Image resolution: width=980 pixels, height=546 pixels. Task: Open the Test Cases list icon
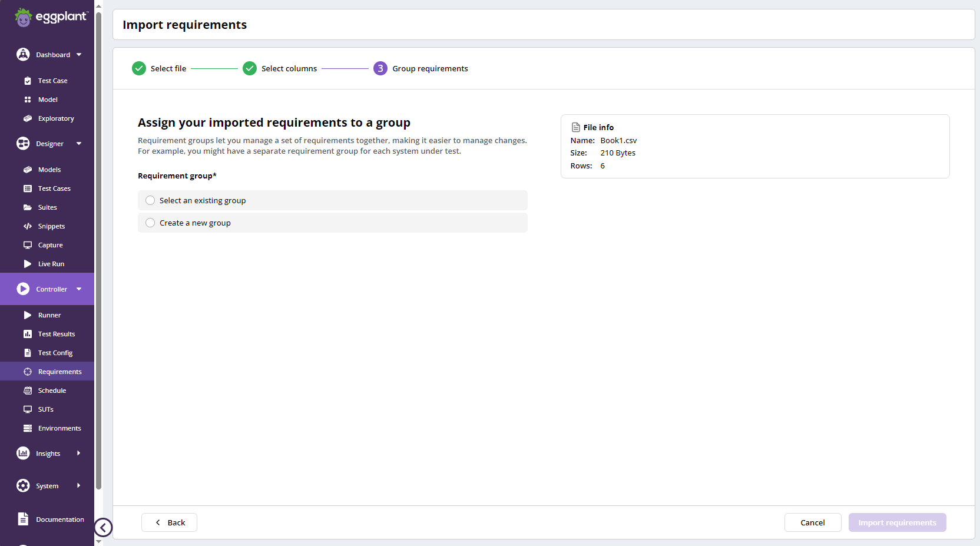(x=28, y=188)
